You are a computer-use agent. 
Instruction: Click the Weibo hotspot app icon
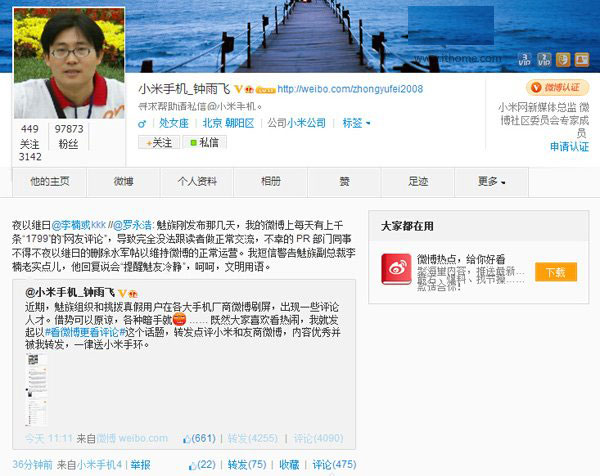tap(396, 269)
